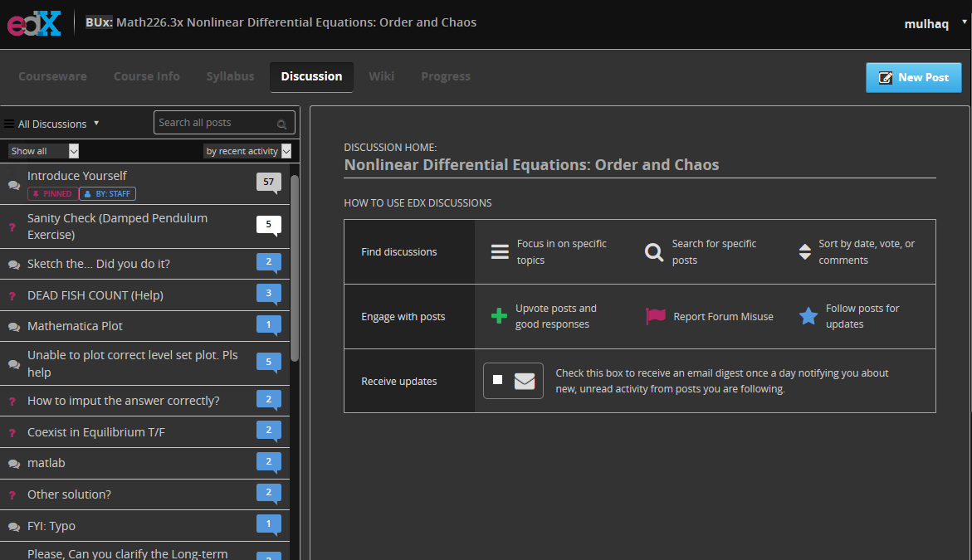This screenshot has height=560, width=972.
Task: Switch to the Progress tab
Action: 445,76
